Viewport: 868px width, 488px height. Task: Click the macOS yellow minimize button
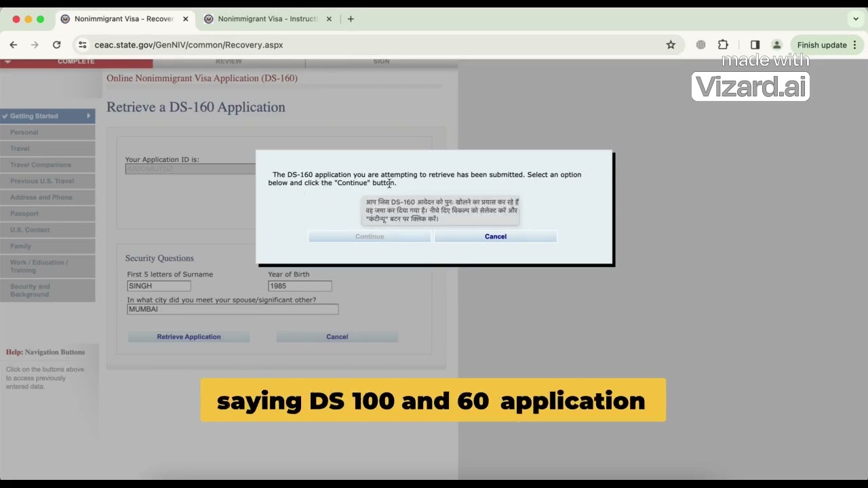coord(28,19)
